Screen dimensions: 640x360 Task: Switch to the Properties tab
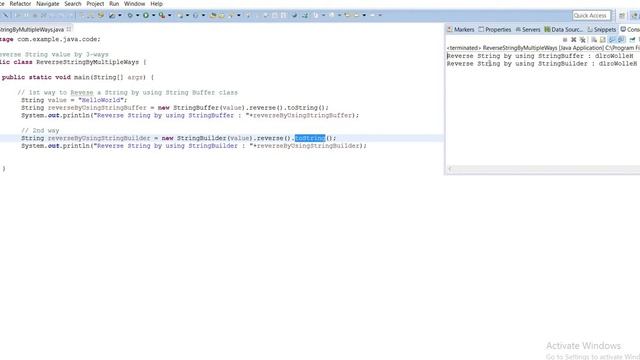(x=495, y=29)
